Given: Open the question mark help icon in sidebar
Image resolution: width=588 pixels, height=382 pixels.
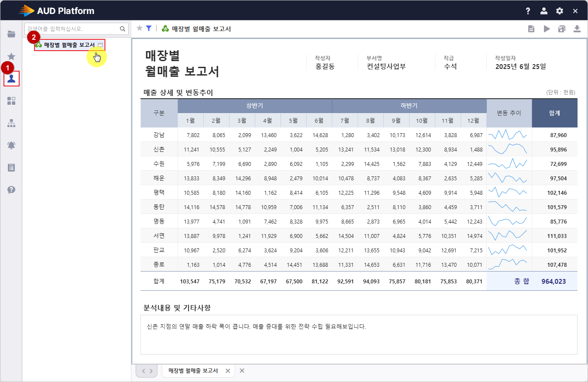Looking at the screenshot, I should [11, 189].
